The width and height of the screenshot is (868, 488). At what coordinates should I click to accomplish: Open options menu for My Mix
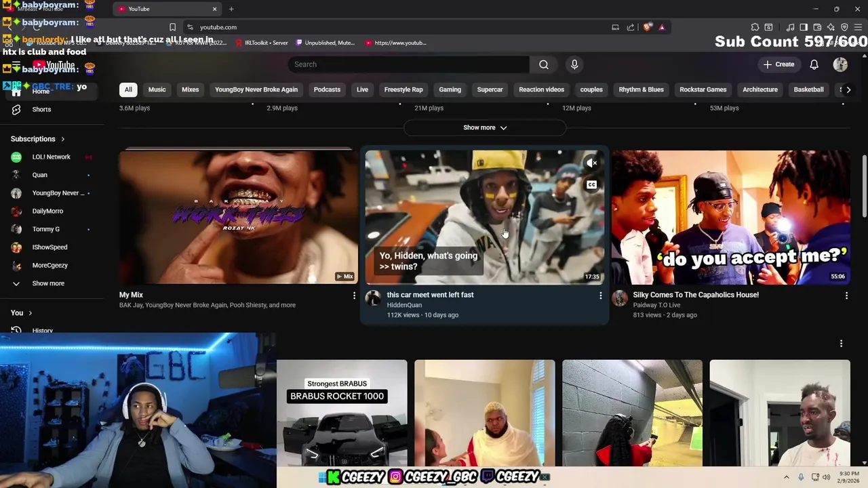tap(354, 296)
